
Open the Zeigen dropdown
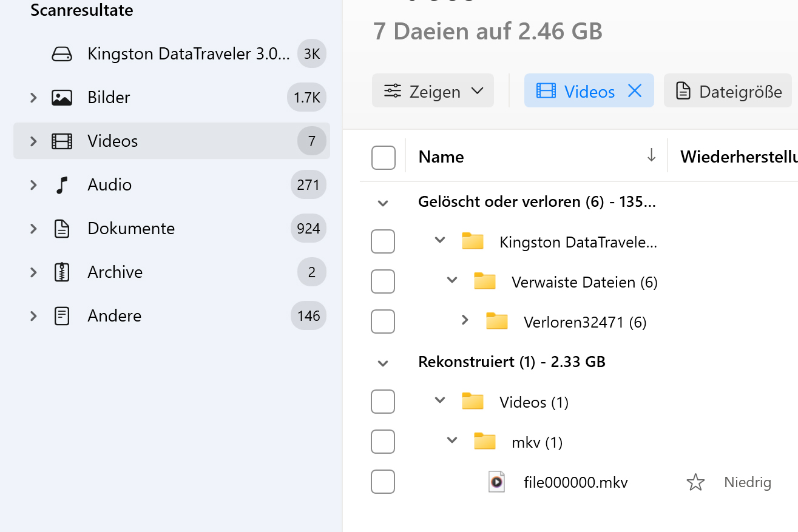(433, 91)
